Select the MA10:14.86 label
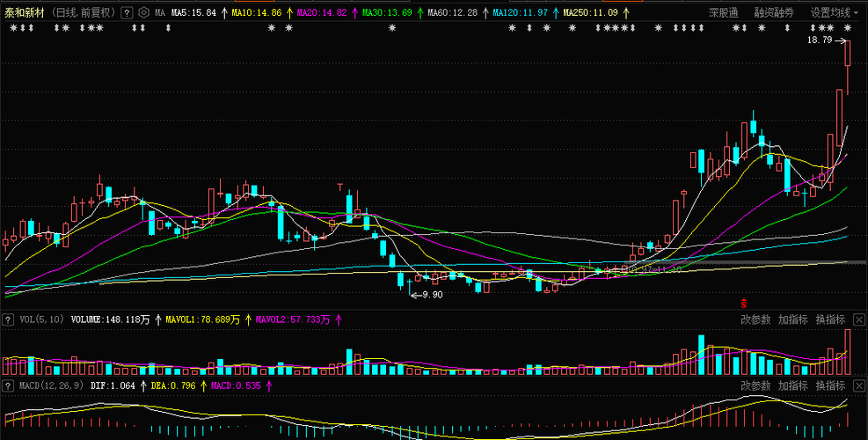868x440 pixels. coord(256,12)
